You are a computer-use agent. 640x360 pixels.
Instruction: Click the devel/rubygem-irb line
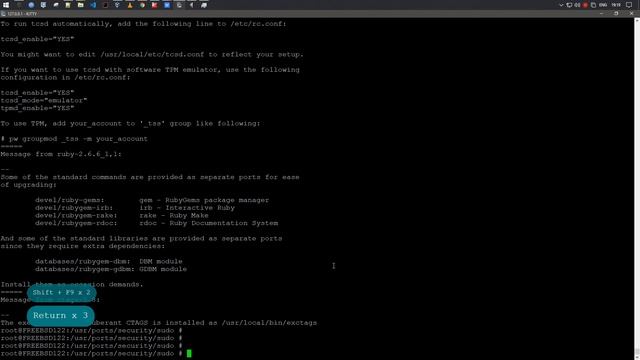tap(135, 208)
